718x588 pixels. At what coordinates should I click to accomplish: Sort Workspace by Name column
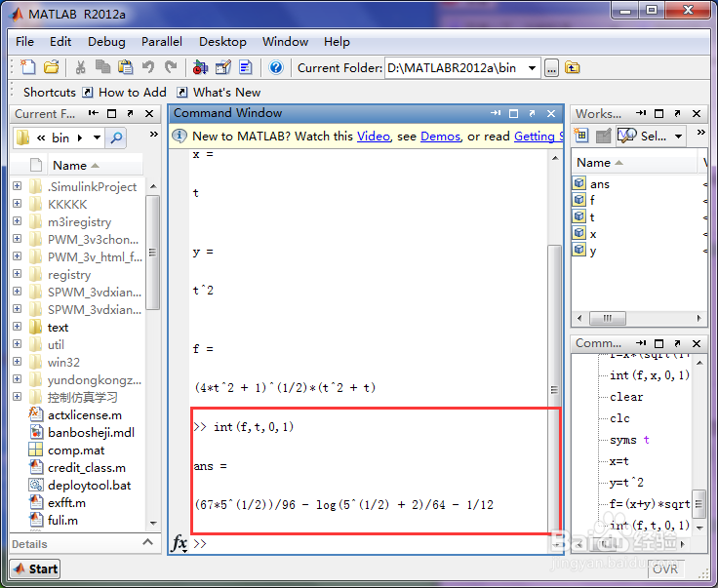[634, 163]
